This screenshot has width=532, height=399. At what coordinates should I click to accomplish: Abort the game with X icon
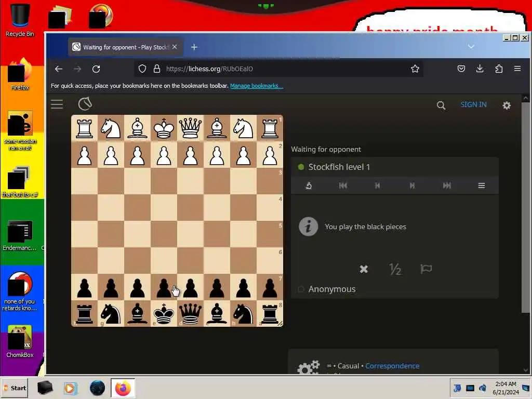tap(364, 269)
